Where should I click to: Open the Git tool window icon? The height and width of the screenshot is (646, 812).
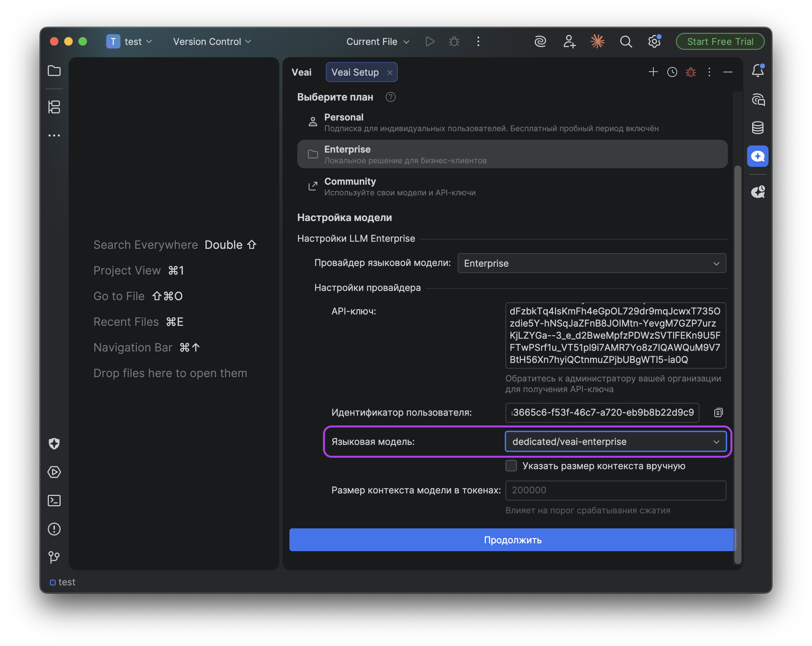point(54,558)
